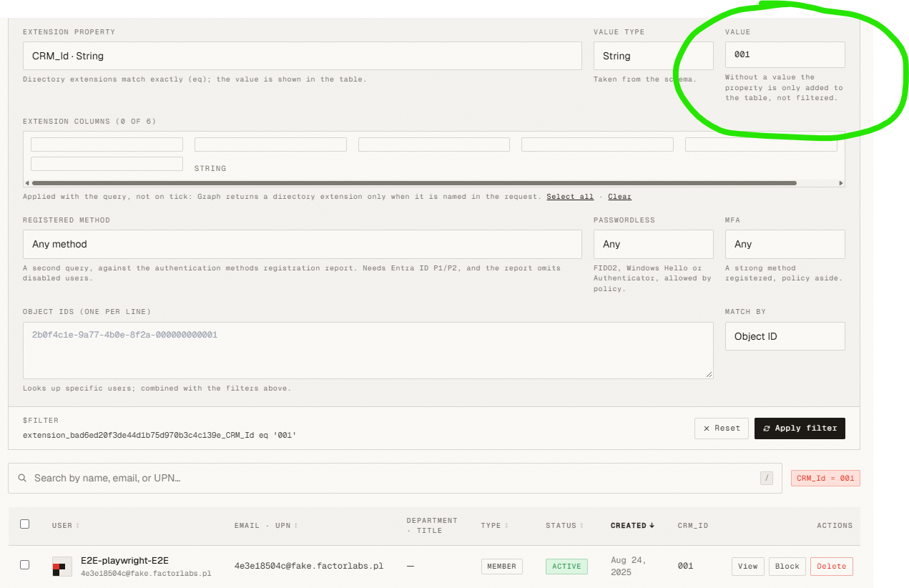
Task: Click the Reset button
Action: [x=722, y=428]
